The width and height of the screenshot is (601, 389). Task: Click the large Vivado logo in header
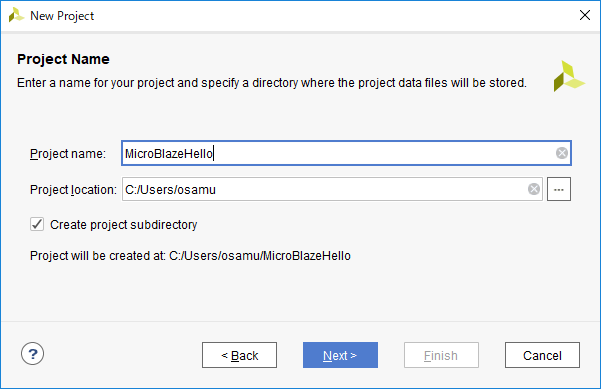[568, 76]
